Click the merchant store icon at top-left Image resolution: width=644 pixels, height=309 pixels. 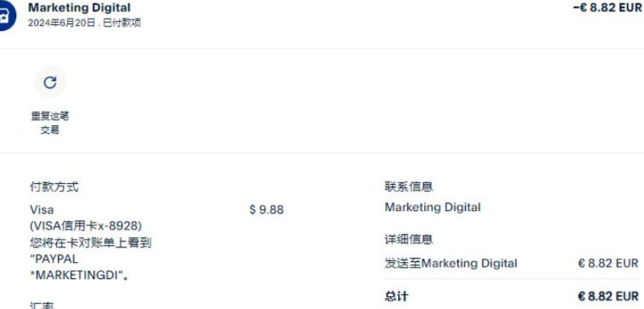pos(5,15)
